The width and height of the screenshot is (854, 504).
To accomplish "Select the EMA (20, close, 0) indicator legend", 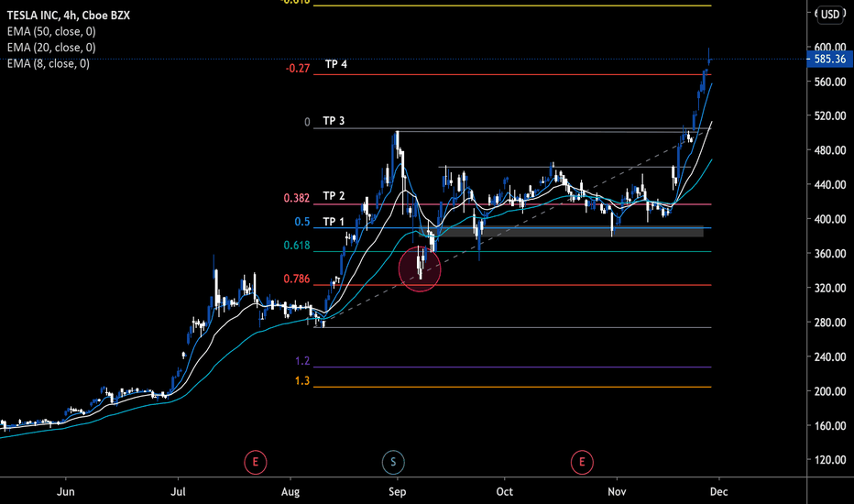I will point(51,48).
